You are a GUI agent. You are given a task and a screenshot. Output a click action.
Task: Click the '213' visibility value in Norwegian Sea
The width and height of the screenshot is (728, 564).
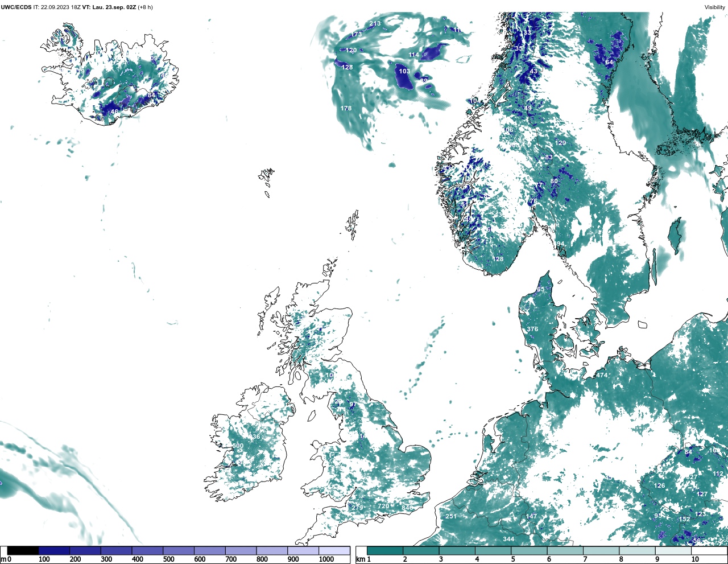375,24
